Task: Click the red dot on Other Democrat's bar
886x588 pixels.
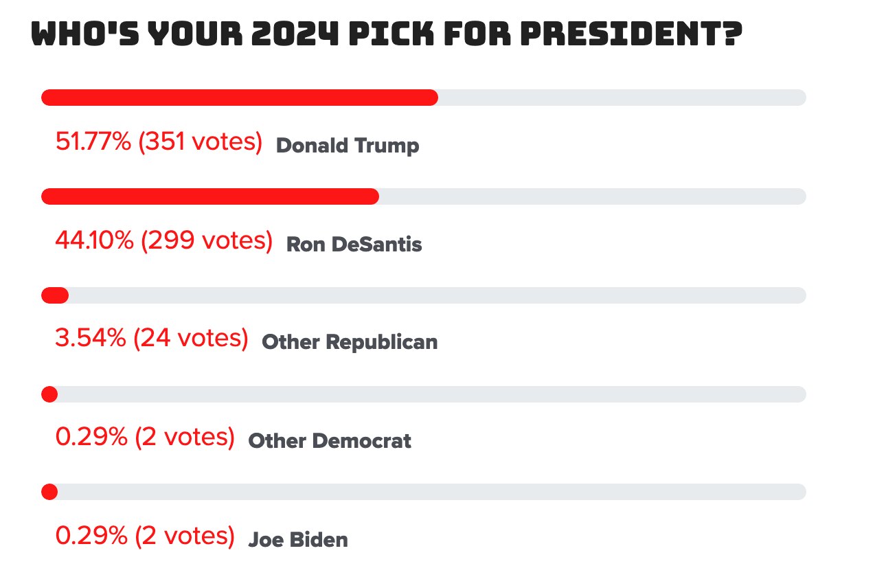Action: pyautogui.click(x=49, y=394)
